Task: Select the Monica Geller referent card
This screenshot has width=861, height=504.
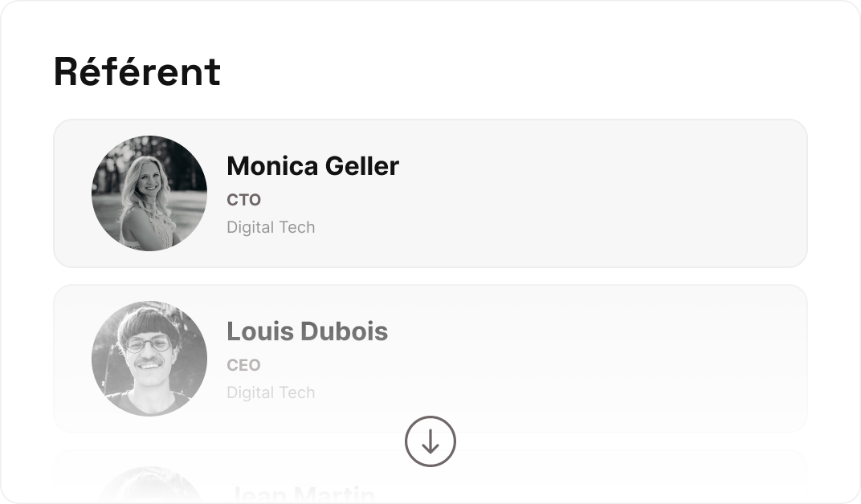Action: (x=430, y=193)
